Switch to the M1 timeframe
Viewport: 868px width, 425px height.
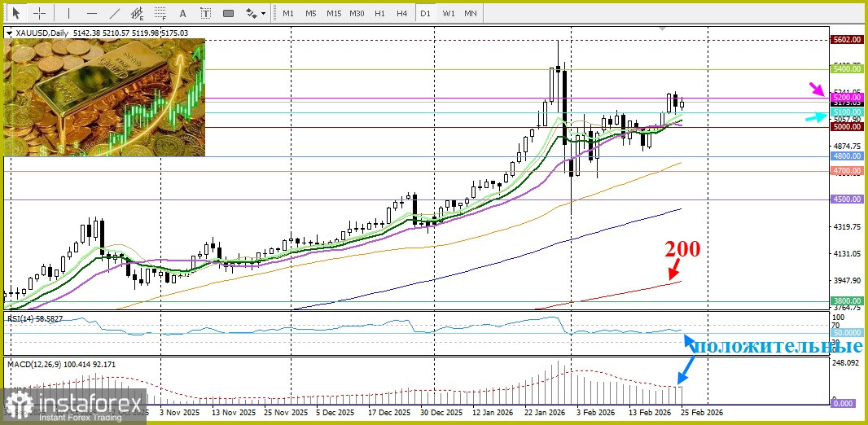(x=288, y=13)
